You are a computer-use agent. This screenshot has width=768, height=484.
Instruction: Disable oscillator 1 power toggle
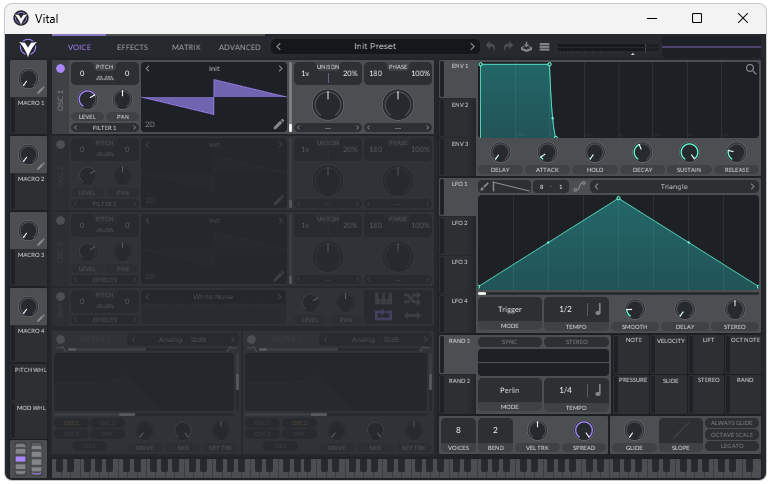(60, 69)
